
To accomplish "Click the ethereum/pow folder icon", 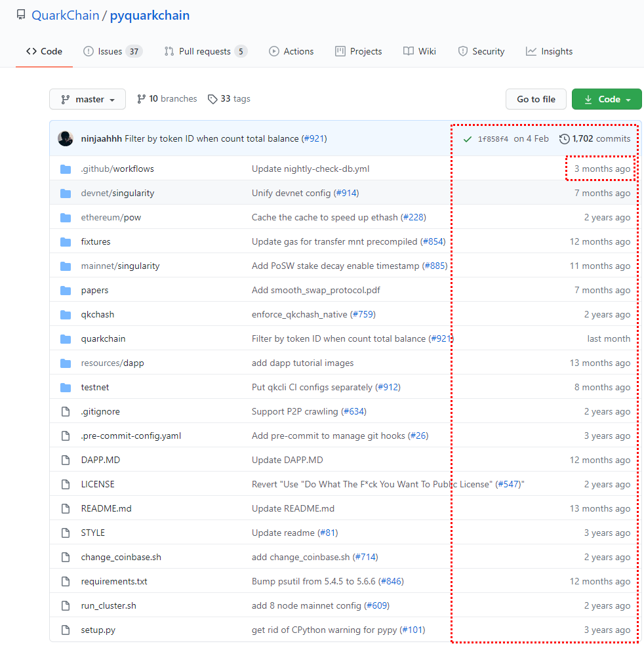I will coord(66,218).
